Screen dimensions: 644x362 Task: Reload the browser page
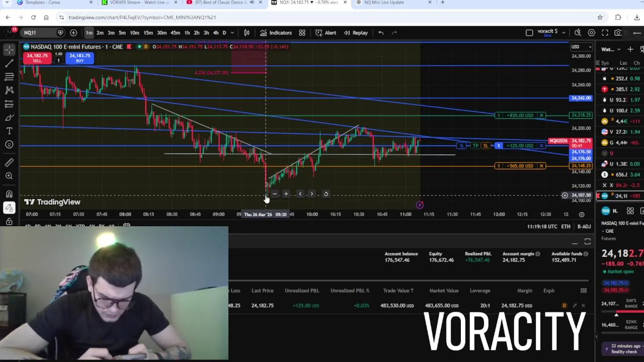coord(33,17)
